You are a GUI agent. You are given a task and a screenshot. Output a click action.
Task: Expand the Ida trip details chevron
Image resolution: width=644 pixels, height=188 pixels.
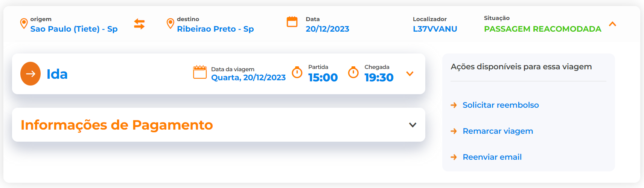pyautogui.click(x=410, y=74)
